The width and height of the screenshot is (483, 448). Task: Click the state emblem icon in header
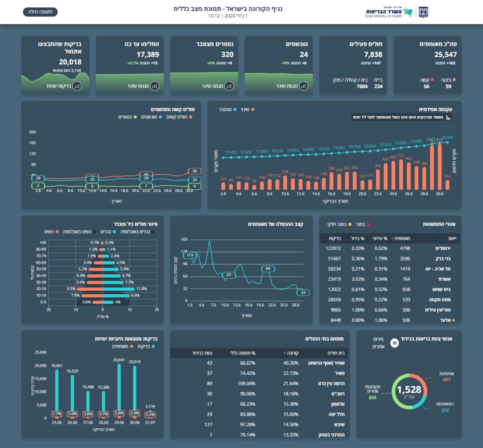(x=423, y=12)
